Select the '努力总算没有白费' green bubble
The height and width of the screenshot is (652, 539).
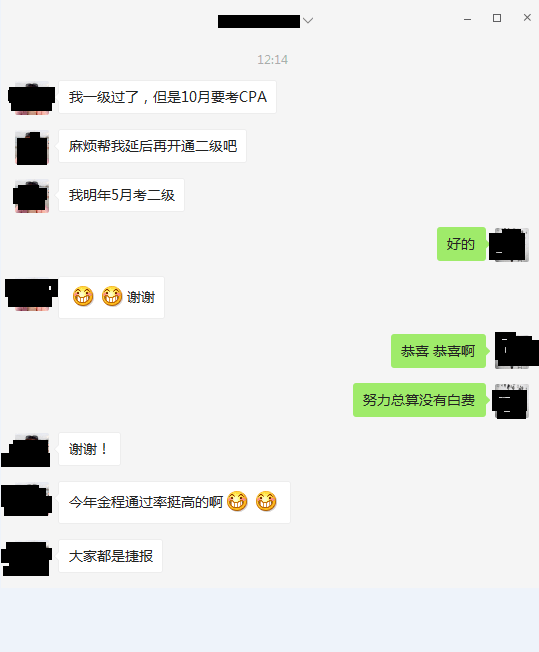pyautogui.click(x=419, y=400)
